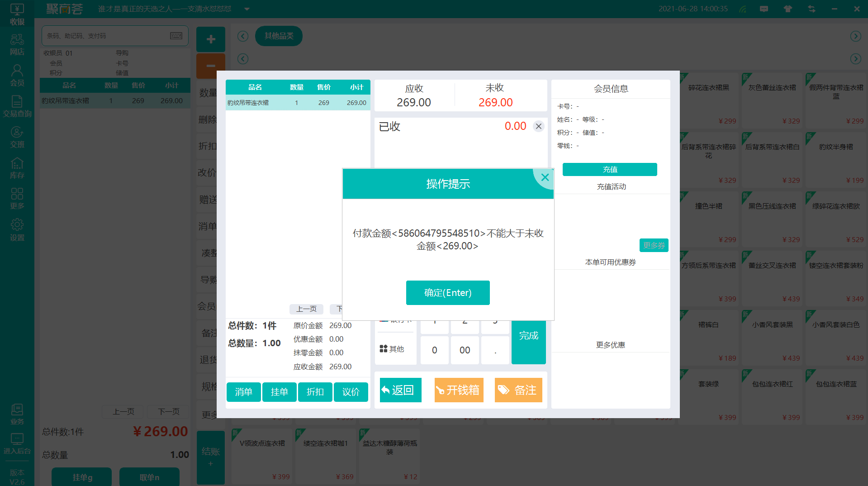The height and width of the screenshot is (486, 868).
Task: Click 上一页 under main cart list
Action: tap(123, 411)
